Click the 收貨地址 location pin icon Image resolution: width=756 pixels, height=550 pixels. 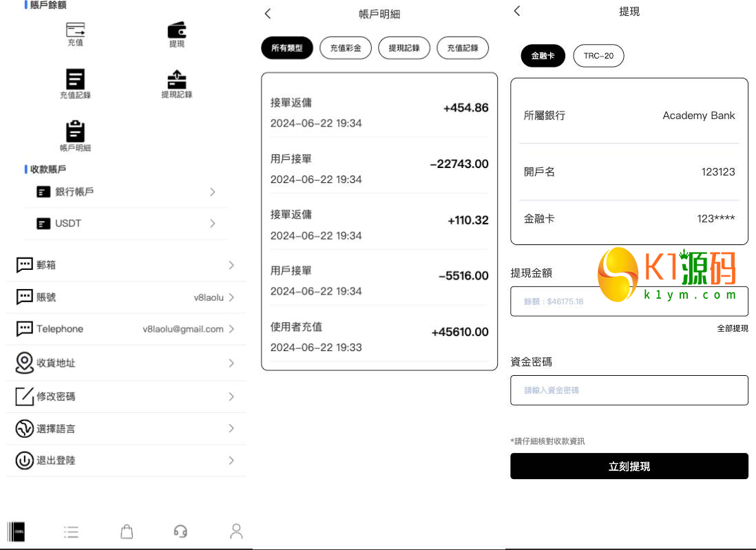pyautogui.click(x=25, y=363)
